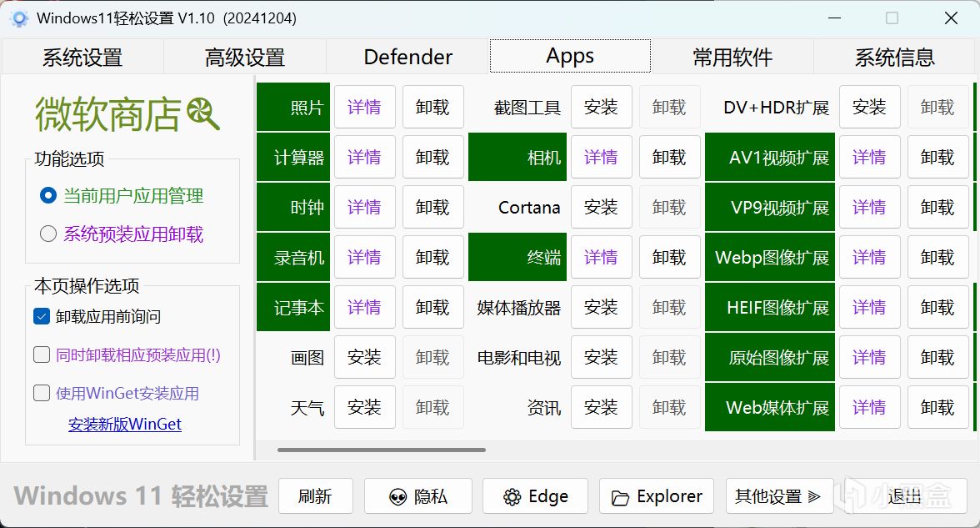Go to the 常用软件 tab
Viewport: 980px width, 528px height.
732,57
